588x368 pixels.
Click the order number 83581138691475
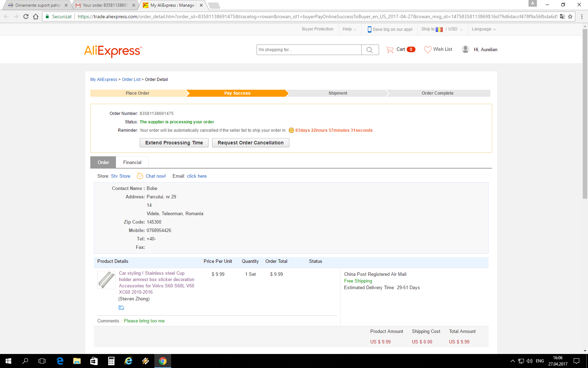156,114
